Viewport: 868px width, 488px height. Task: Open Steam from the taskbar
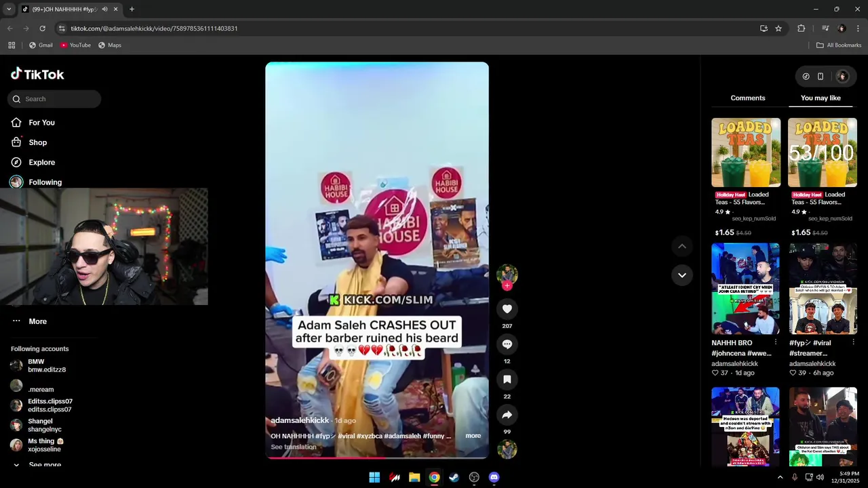click(454, 477)
